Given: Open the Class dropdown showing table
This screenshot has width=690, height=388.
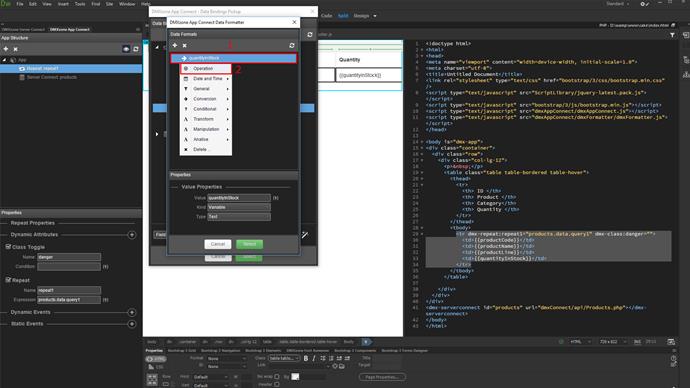Looking at the screenshot, I should [284, 359].
